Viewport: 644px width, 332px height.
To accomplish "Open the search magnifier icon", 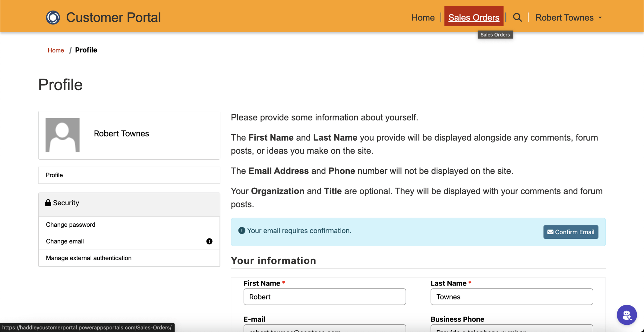I will coord(517,18).
